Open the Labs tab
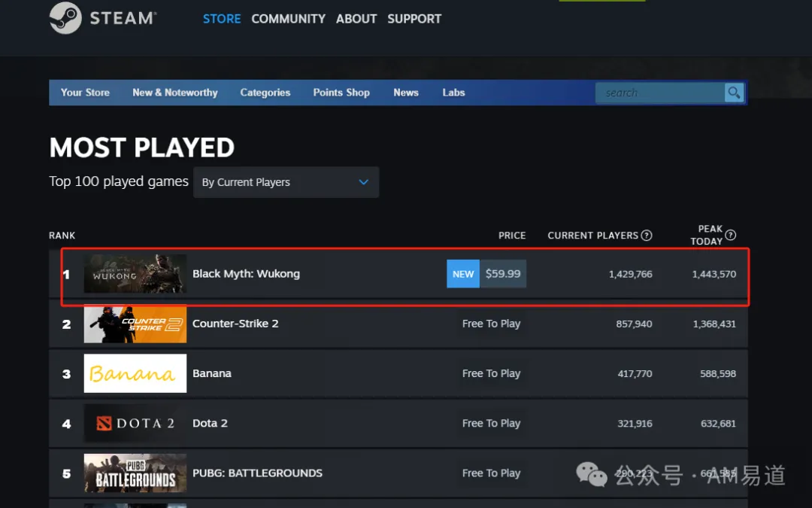Screen dimensions: 812x508 point(453,93)
